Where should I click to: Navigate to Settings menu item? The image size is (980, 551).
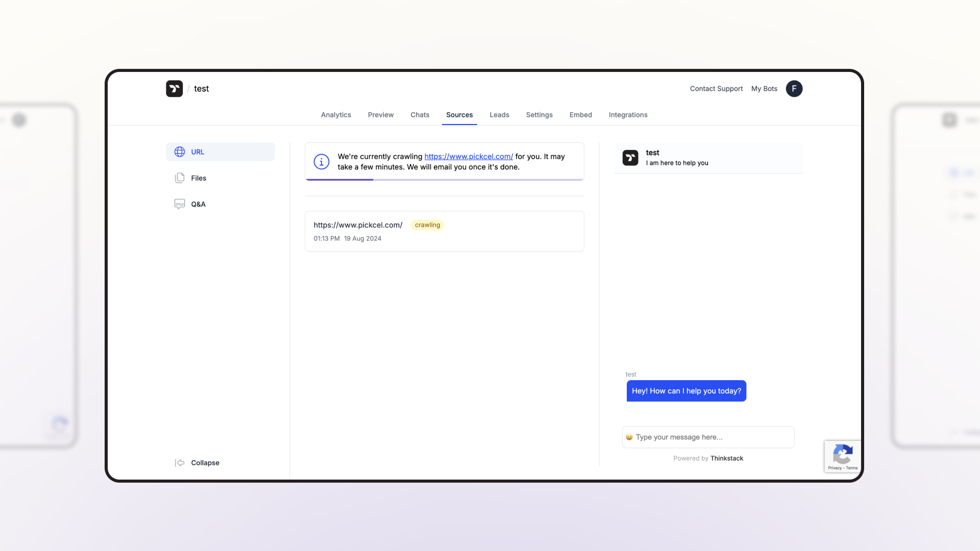point(539,114)
